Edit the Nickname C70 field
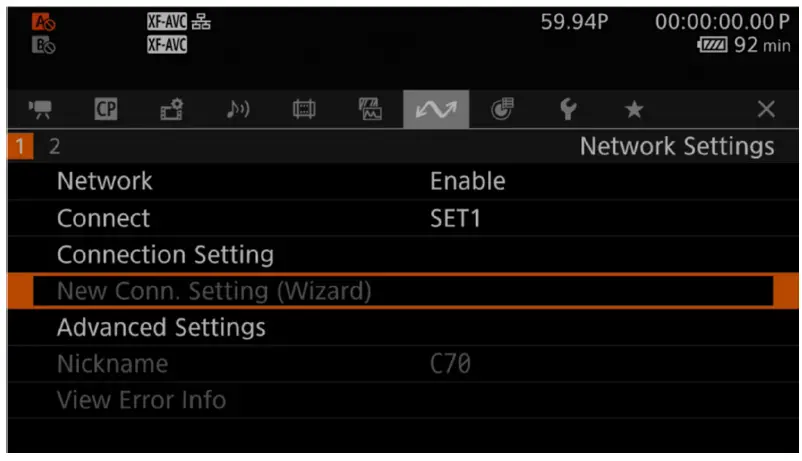802x461 pixels. coord(450,364)
